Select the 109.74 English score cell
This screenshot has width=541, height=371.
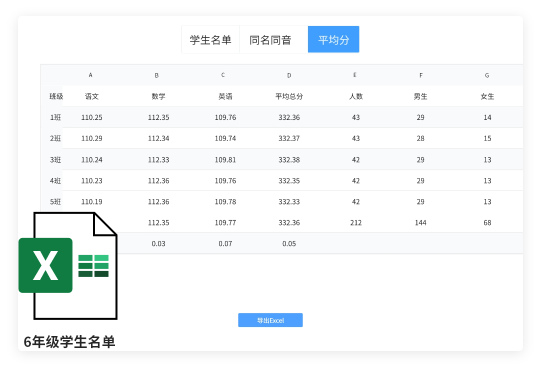coord(225,138)
